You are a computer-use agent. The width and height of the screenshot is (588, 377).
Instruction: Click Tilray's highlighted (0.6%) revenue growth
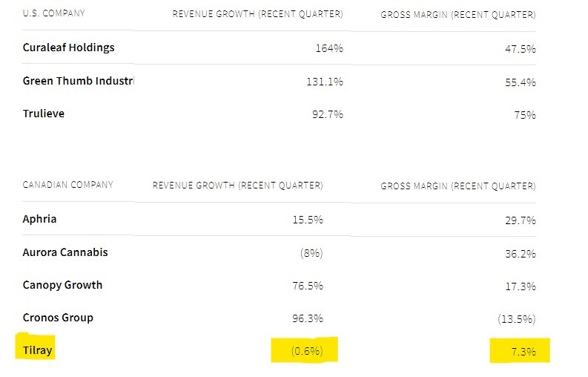(307, 351)
